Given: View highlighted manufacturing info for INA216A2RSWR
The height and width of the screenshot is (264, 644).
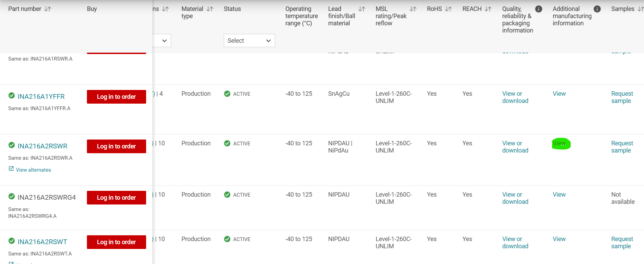Looking at the screenshot, I should pos(559,143).
